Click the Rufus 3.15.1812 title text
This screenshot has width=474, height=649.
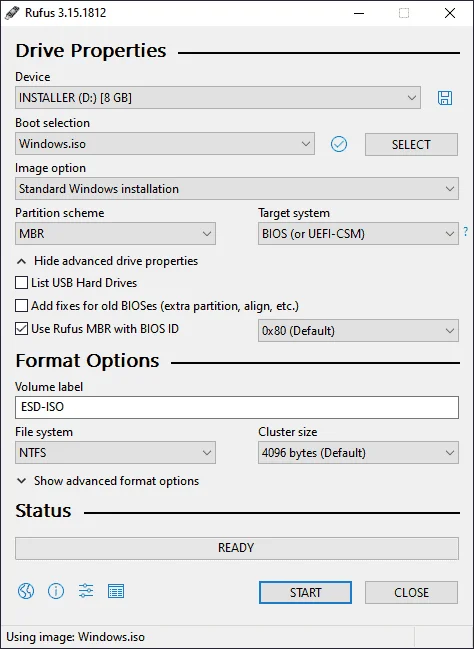(65, 13)
